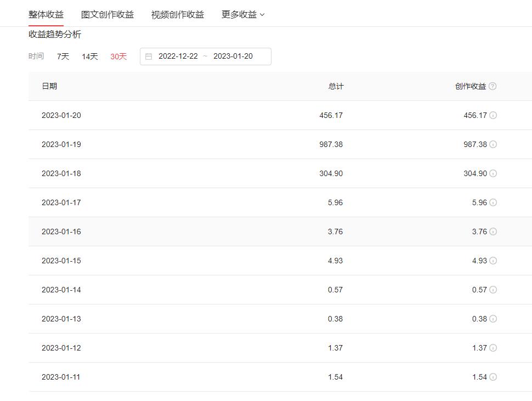Click the 30天 filter button
Viewport: 532px width, 401px height.
[118, 56]
